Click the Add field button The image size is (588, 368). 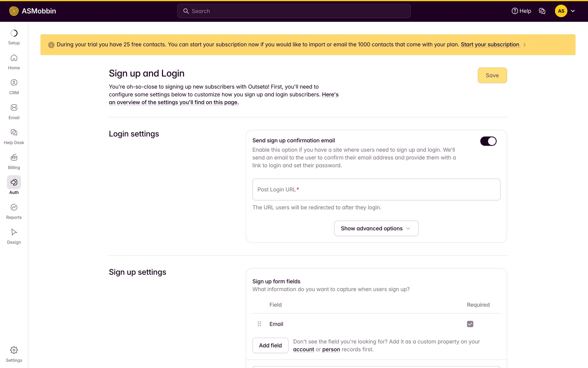pyautogui.click(x=270, y=345)
